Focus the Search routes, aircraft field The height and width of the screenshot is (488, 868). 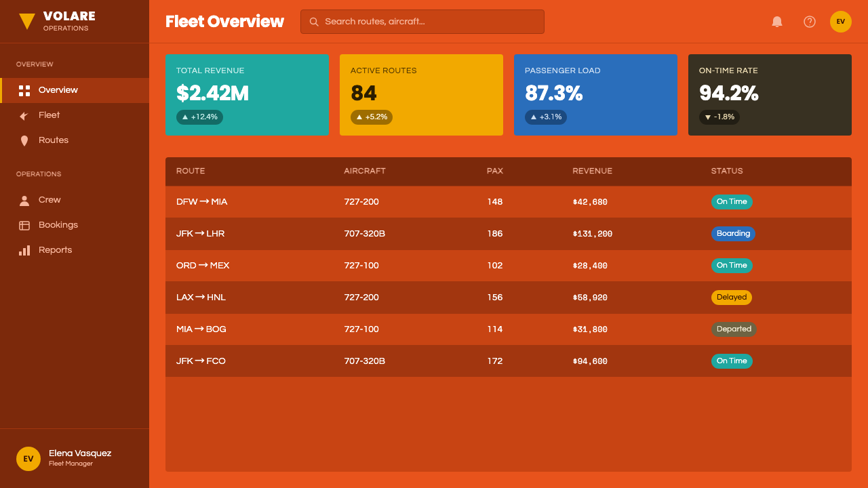pos(422,22)
